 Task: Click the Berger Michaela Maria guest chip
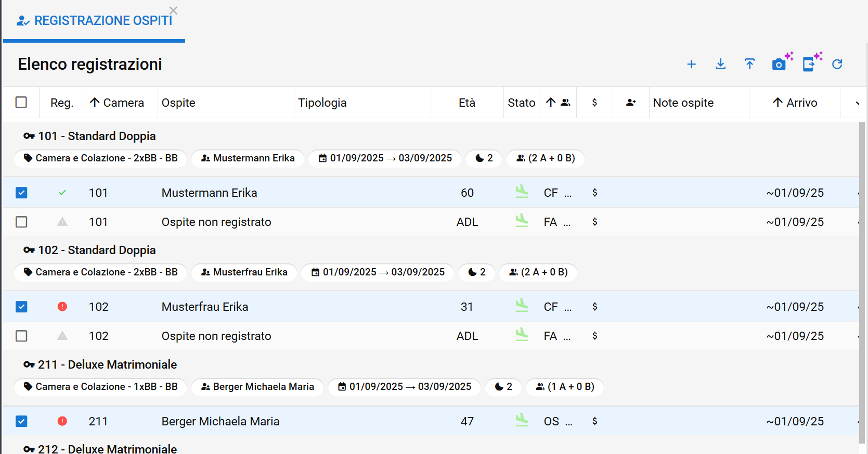click(257, 387)
